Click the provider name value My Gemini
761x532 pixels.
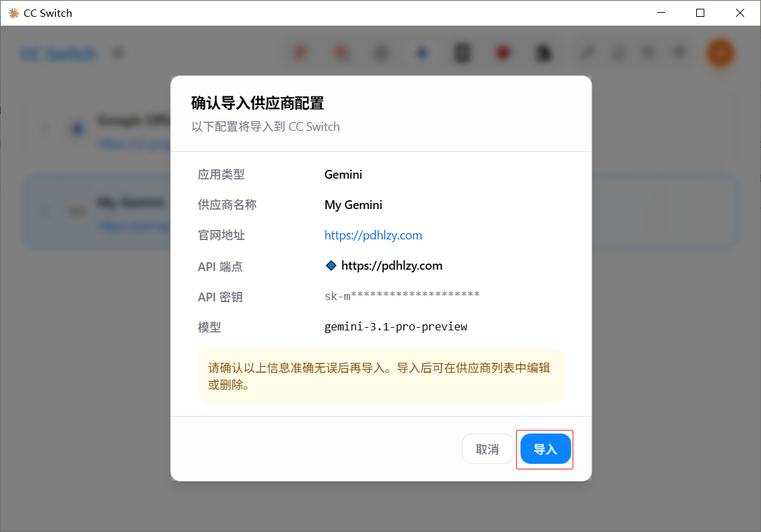[354, 205]
